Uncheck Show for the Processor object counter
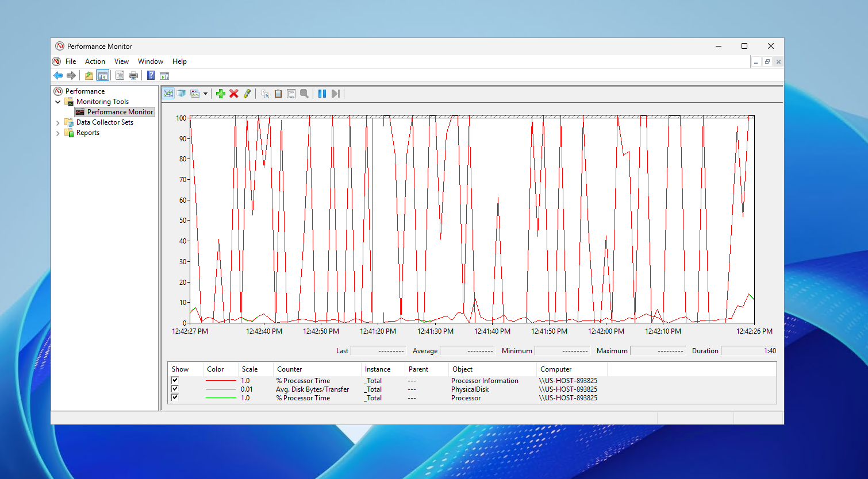Viewport: 868px width, 479px height. point(175,397)
